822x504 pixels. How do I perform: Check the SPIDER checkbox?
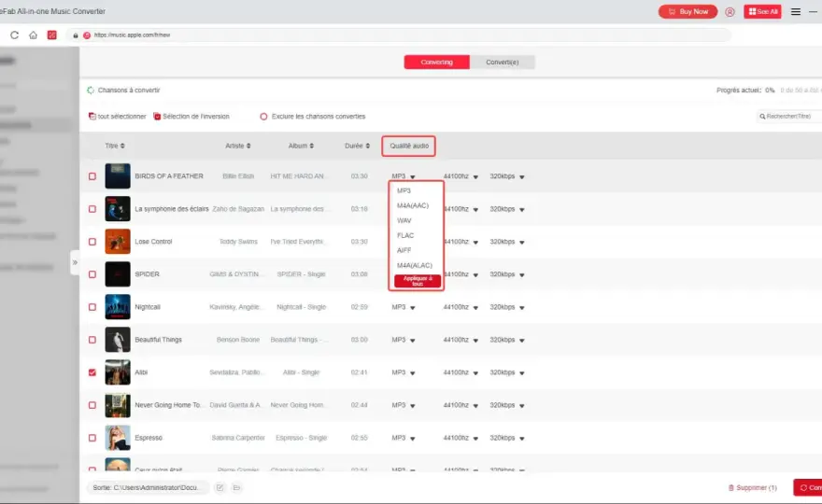tap(92, 274)
